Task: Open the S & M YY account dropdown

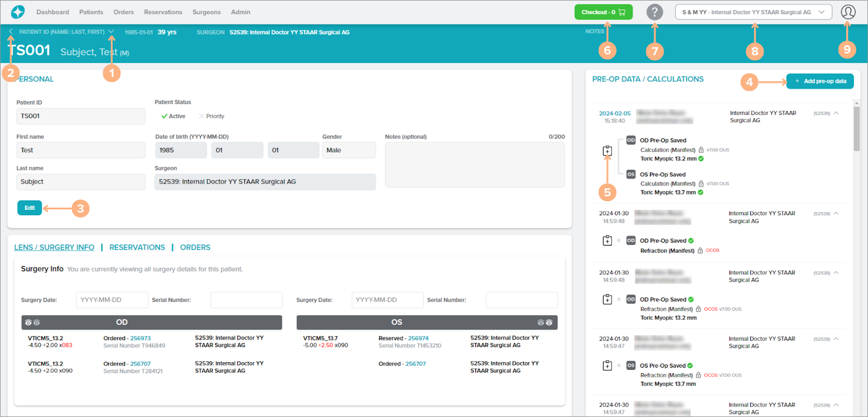Action: (x=753, y=12)
